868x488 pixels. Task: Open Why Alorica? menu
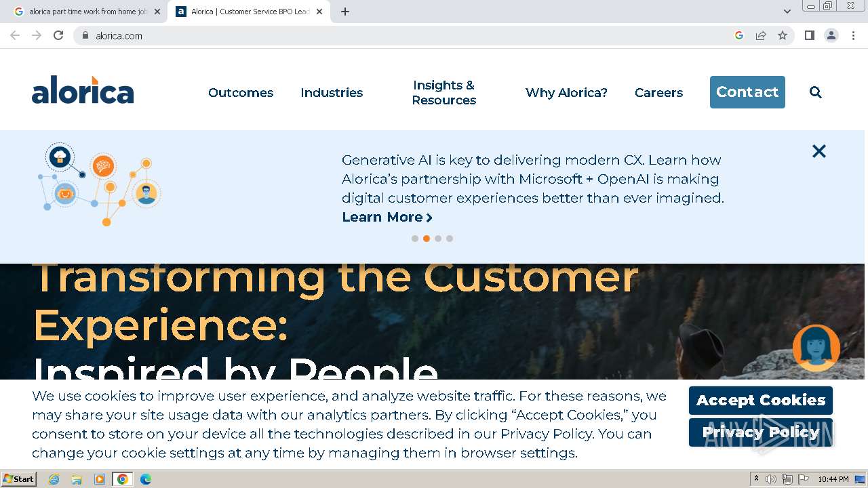click(x=566, y=92)
